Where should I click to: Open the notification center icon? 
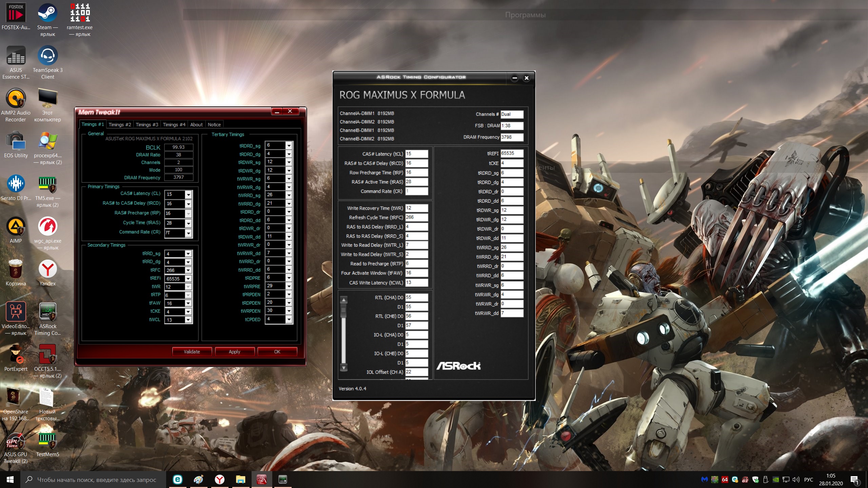[x=854, y=480]
